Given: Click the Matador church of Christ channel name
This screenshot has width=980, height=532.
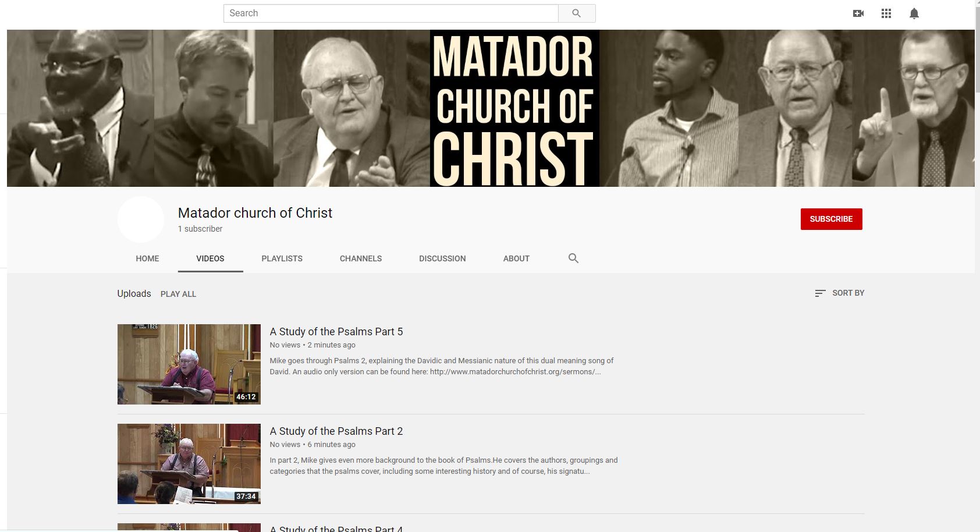Looking at the screenshot, I should [255, 213].
